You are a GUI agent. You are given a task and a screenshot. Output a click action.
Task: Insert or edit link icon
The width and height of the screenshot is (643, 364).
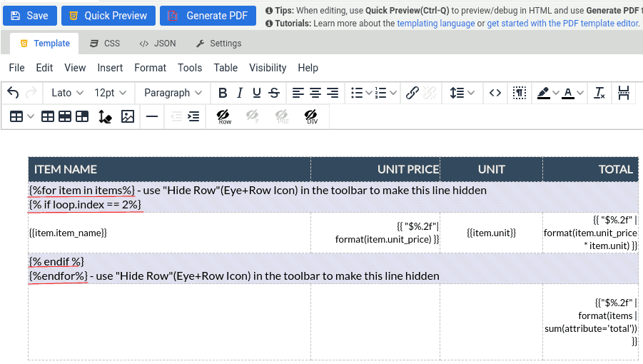pyautogui.click(x=412, y=93)
